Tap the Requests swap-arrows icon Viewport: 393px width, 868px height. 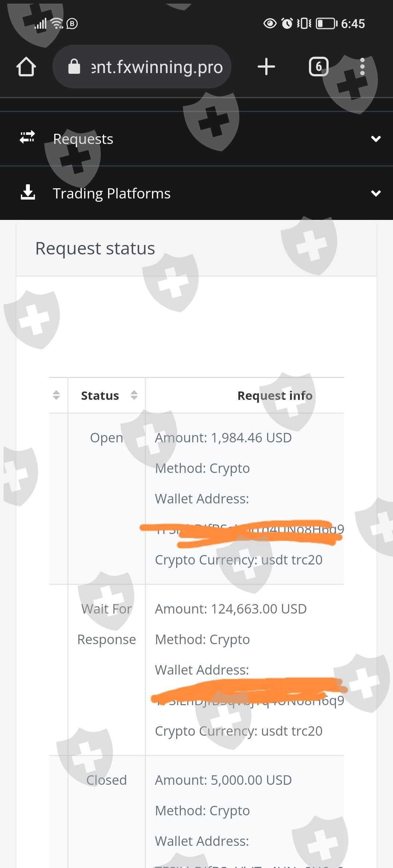(27, 138)
